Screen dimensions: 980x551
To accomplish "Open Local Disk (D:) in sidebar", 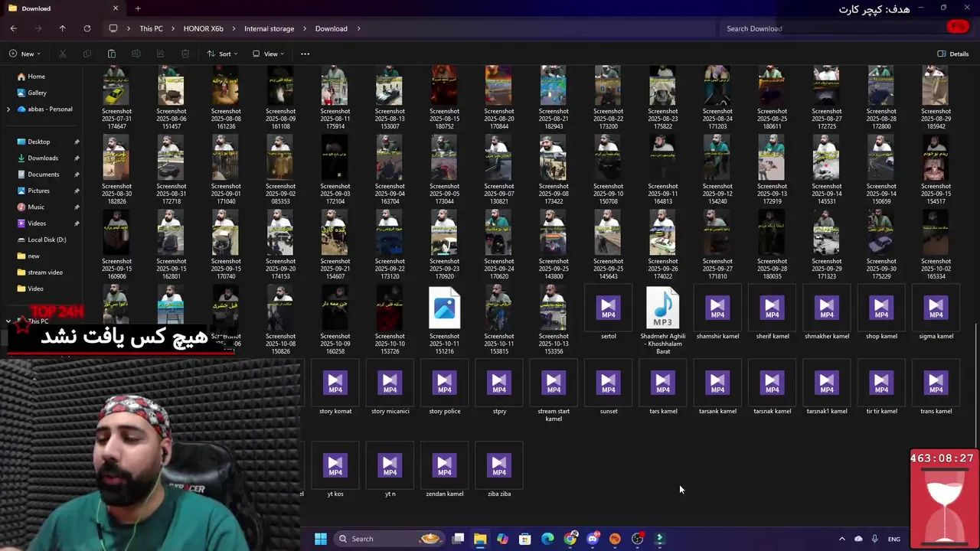I will point(47,240).
